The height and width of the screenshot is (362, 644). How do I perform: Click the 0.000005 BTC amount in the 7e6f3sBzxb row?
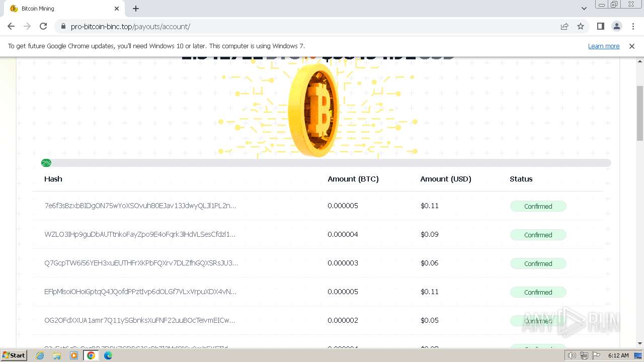(343, 206)
